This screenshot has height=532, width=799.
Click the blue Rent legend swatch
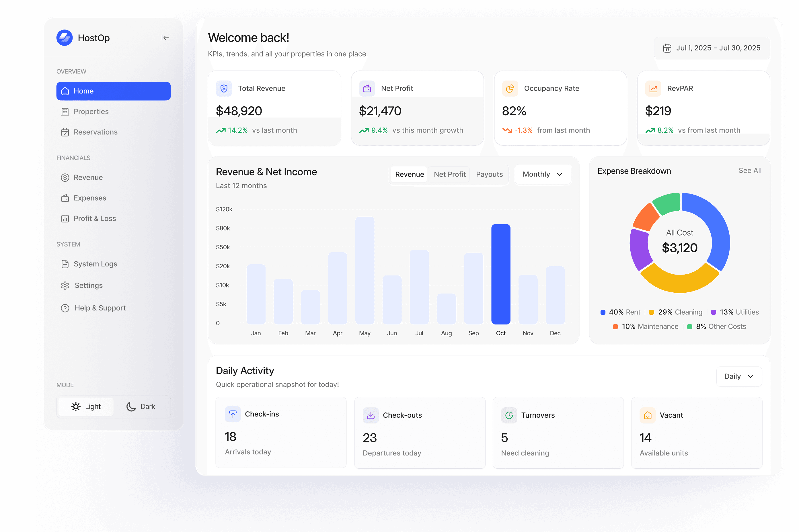point(603,312)
